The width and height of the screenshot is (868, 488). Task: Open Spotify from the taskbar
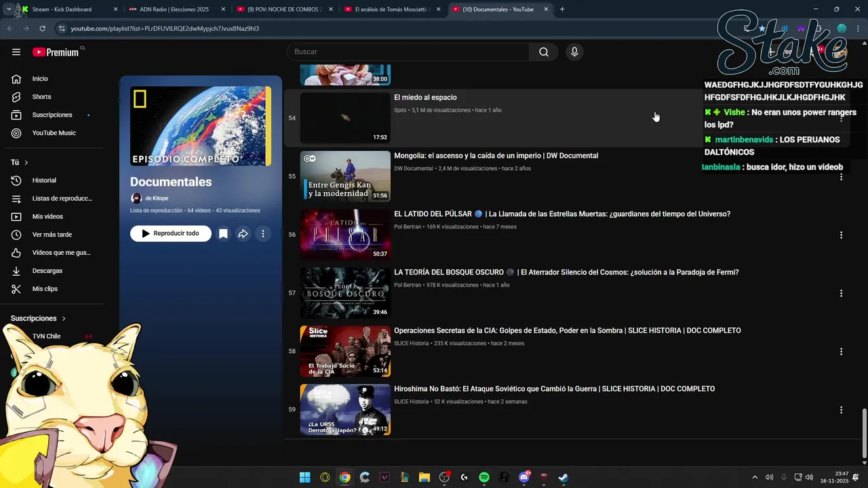point(484,477)
